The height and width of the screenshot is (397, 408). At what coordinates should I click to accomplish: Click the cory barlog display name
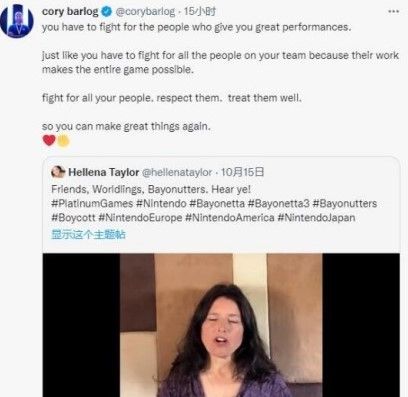coord(70,12)
